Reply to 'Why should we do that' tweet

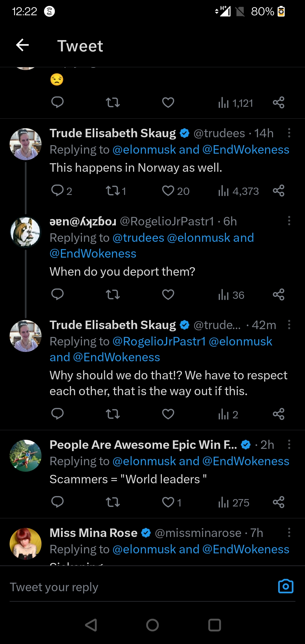pos(58,414)
